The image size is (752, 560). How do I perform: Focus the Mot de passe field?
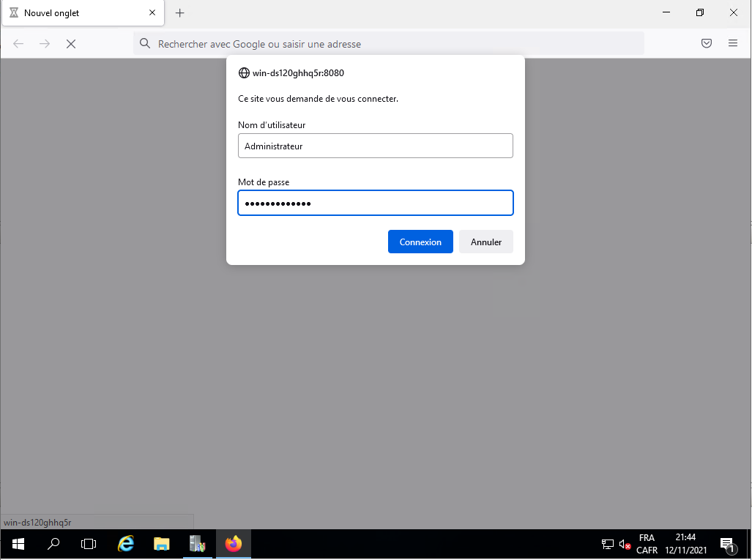tap(375, 203)
